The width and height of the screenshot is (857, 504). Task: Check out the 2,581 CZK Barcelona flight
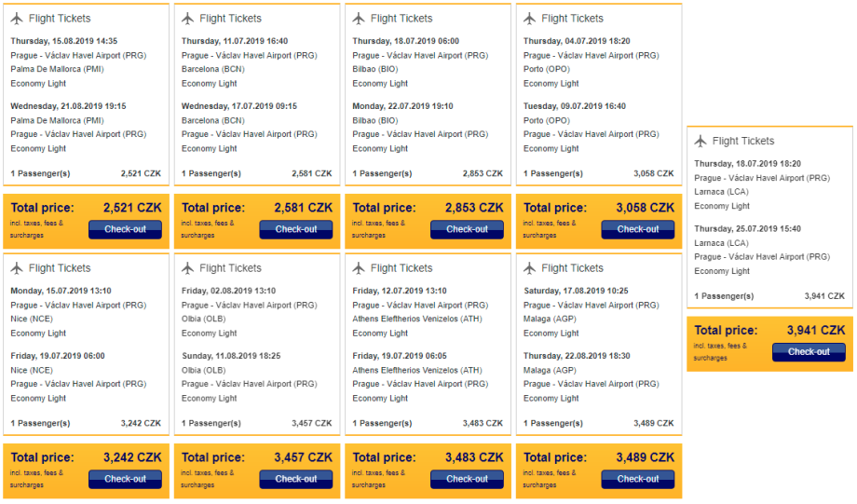click(296, 229)
